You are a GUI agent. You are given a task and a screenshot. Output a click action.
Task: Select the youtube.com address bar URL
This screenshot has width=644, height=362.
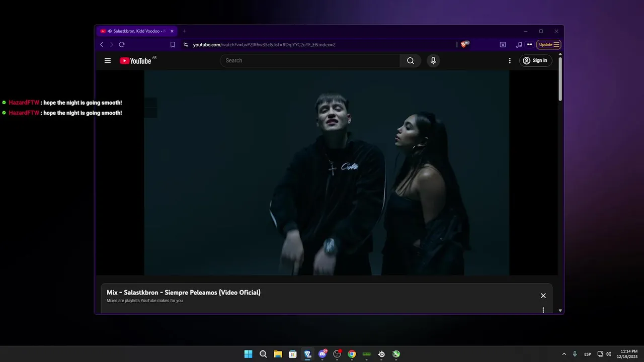pyautogui.click(x=264, y=45)
